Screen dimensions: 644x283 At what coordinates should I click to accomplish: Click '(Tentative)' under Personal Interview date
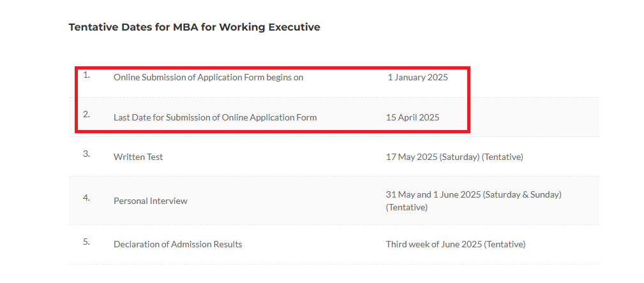tap(407, 208)
